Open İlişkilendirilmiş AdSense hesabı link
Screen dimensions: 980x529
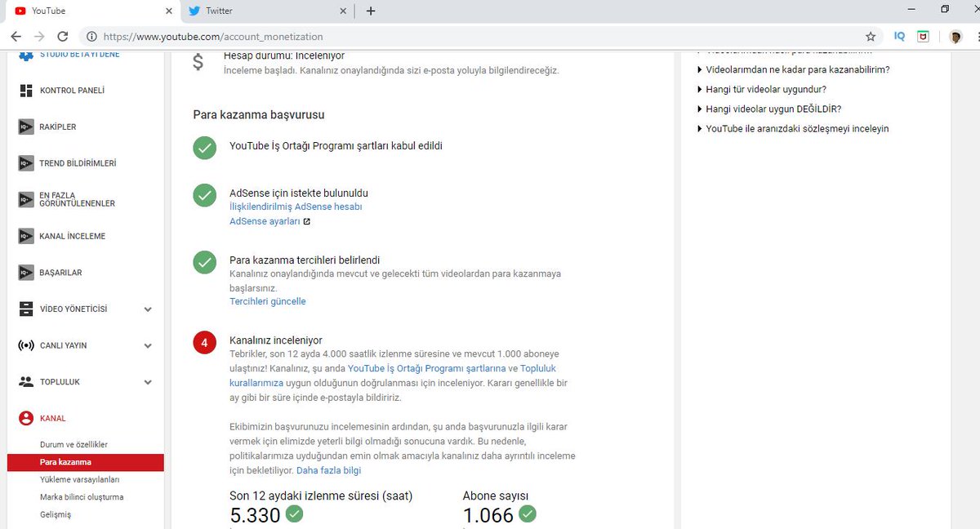pyautogui.click(x=296, y=207)
